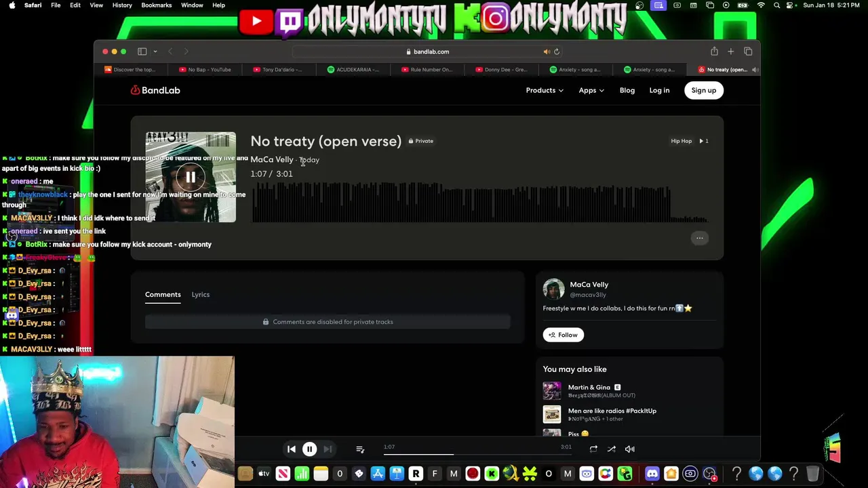868x488 pixels.
Task: Open the Safari app menu
Action: (x=33, y=5)
